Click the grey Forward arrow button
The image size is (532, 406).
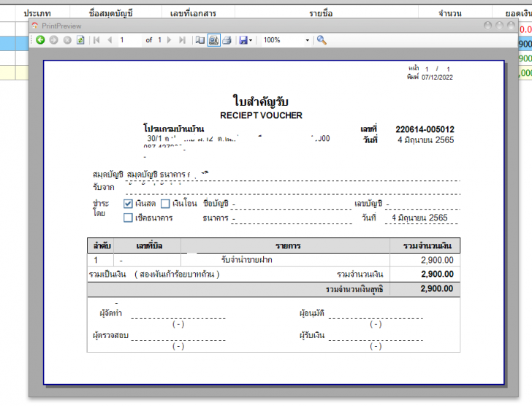tap(53, 40)
